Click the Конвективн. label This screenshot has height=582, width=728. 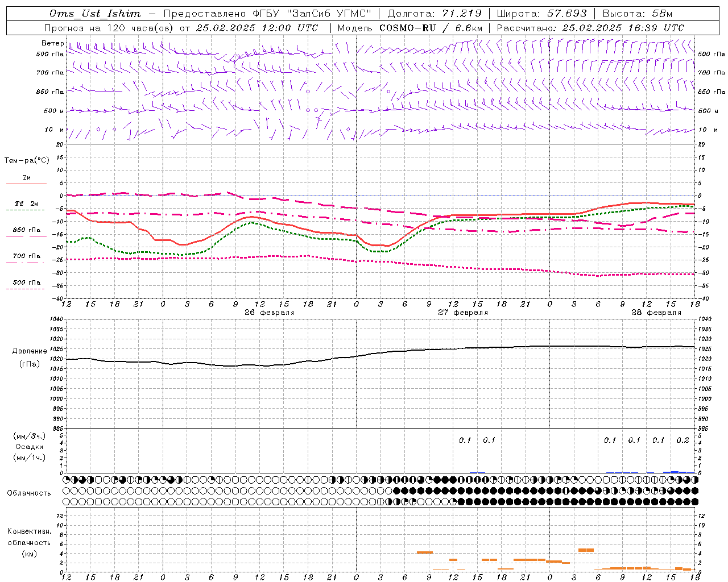click(x=29, y=531)
